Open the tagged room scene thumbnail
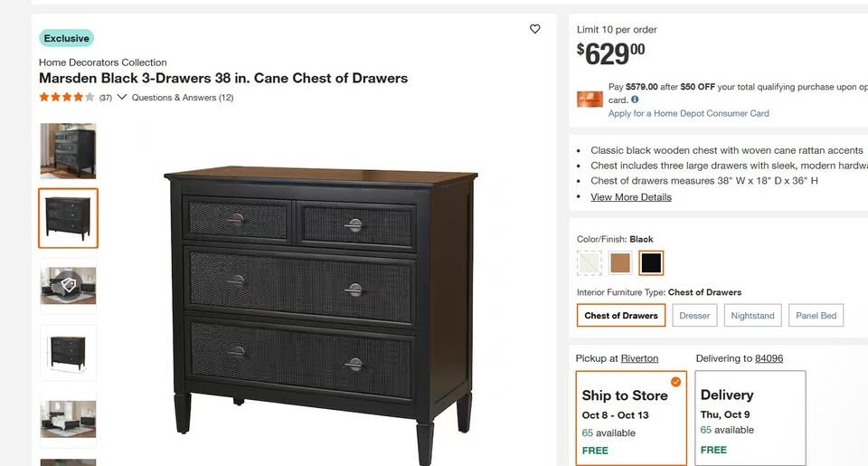 pos(68,286)
